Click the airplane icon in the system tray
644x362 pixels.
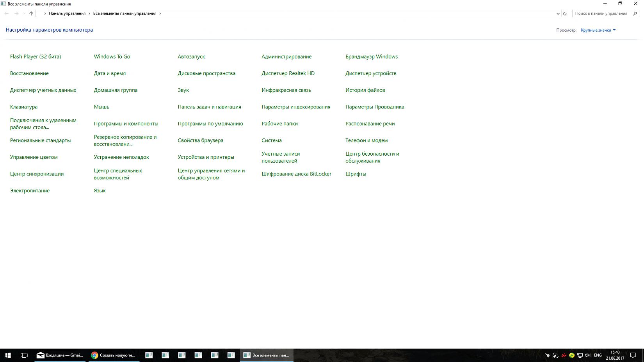click(548, 355)
